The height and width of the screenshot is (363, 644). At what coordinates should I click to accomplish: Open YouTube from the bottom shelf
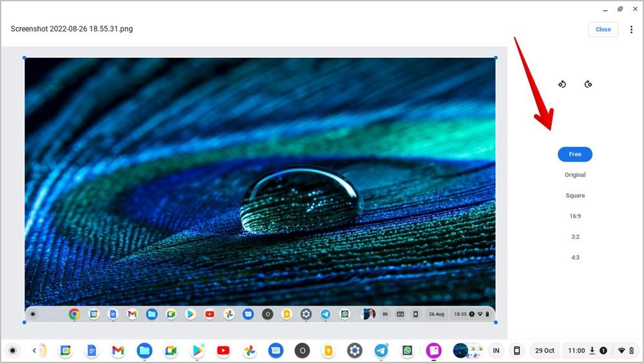pyautogui.click(x=223, y=351)
